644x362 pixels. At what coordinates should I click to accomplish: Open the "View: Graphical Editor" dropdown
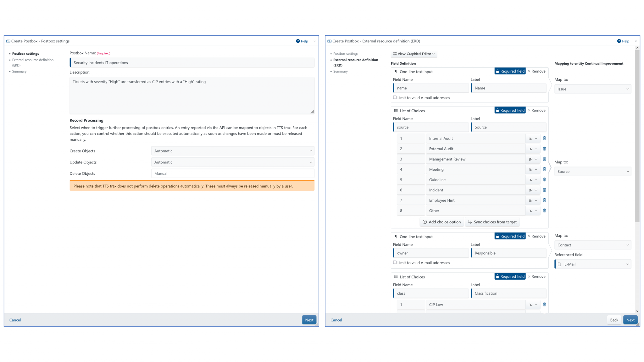[x=414, y=54]
